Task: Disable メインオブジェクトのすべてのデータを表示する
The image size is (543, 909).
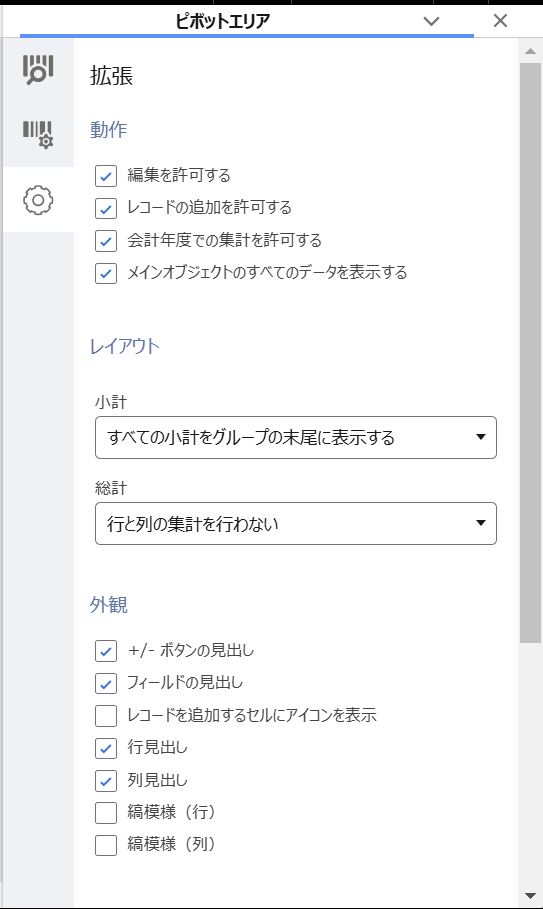Action: tap(106, 273)
